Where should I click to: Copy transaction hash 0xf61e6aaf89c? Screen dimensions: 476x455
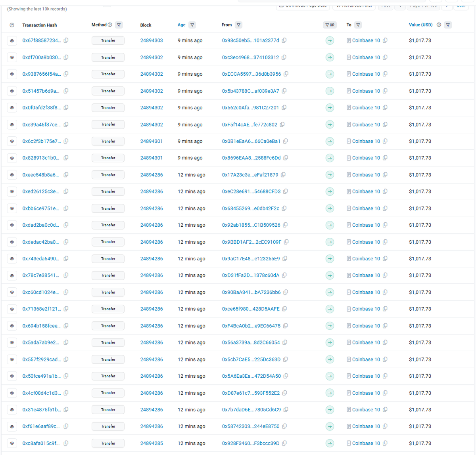tap(66, 426)
